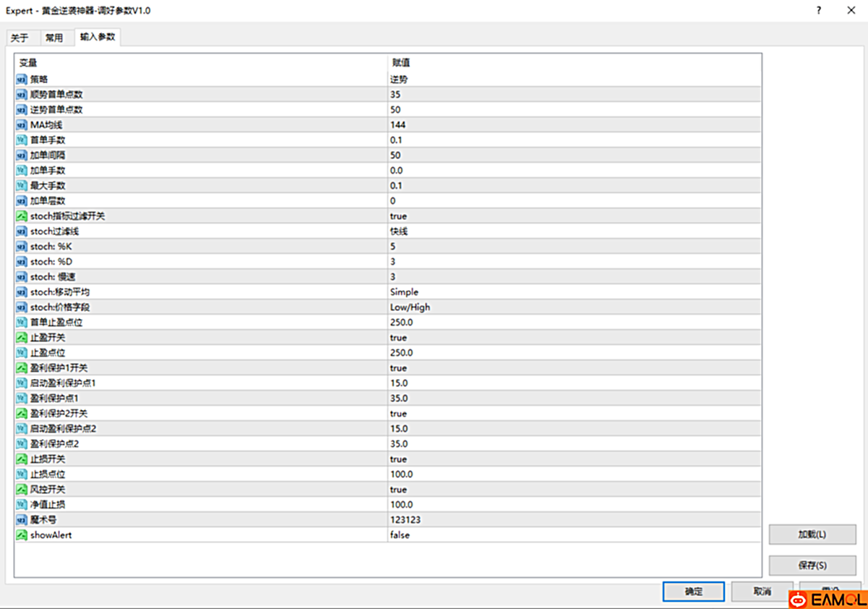Select the 首单手数 row icon
This screenshot has height=609, width=868.
21,140
